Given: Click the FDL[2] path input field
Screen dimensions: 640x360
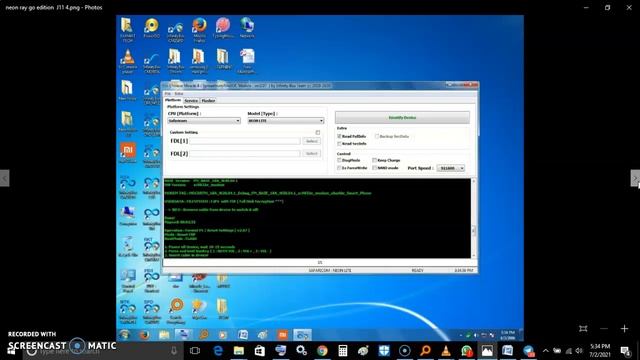Looking at the screenshot, I should [x=245, y=153].
